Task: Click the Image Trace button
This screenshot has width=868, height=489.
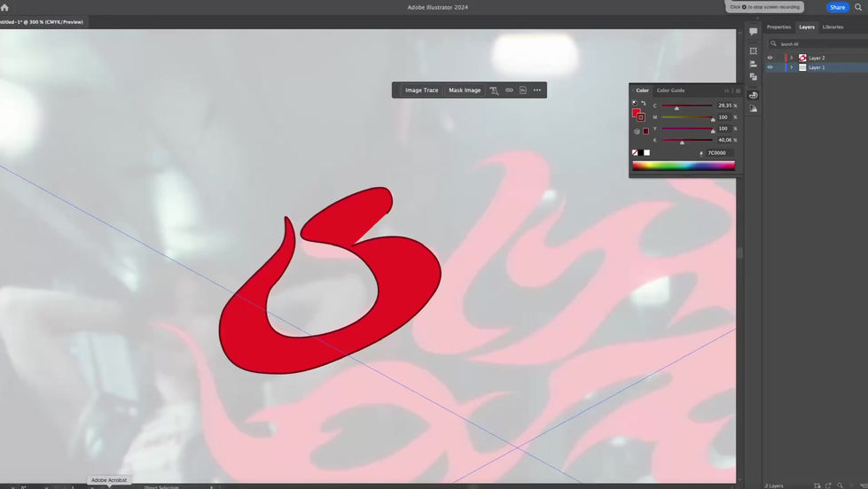Action: [x=421, y=90]
